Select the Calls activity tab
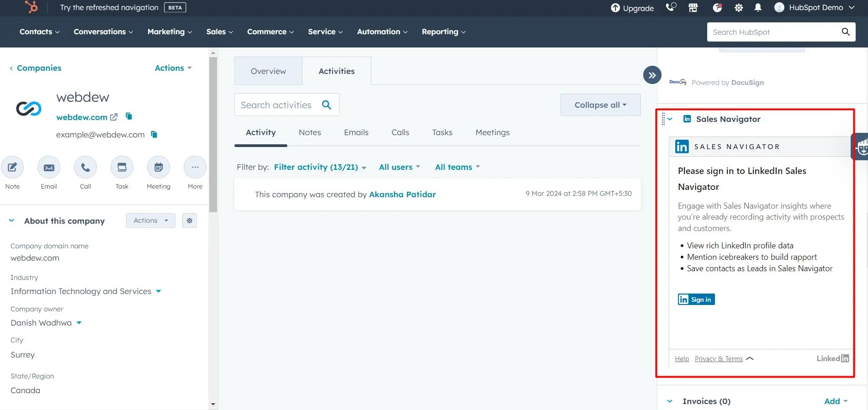868x410 pixels. [400, 132]
